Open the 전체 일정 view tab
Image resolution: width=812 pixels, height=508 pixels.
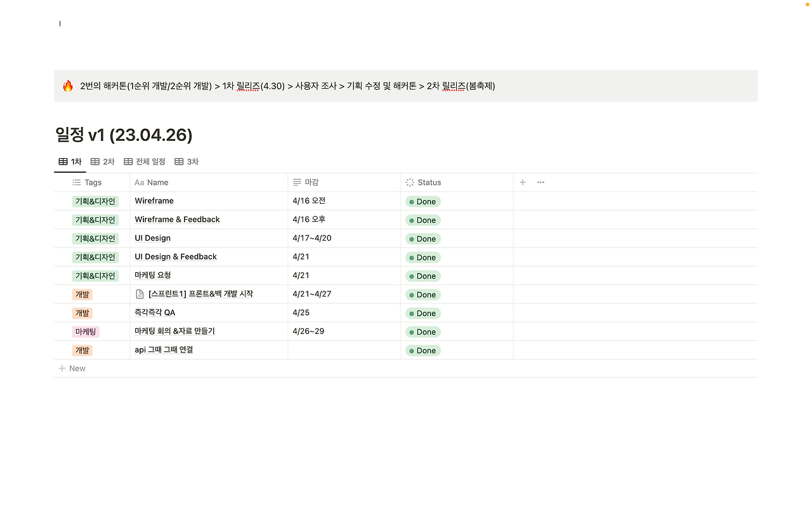point(145,162)
